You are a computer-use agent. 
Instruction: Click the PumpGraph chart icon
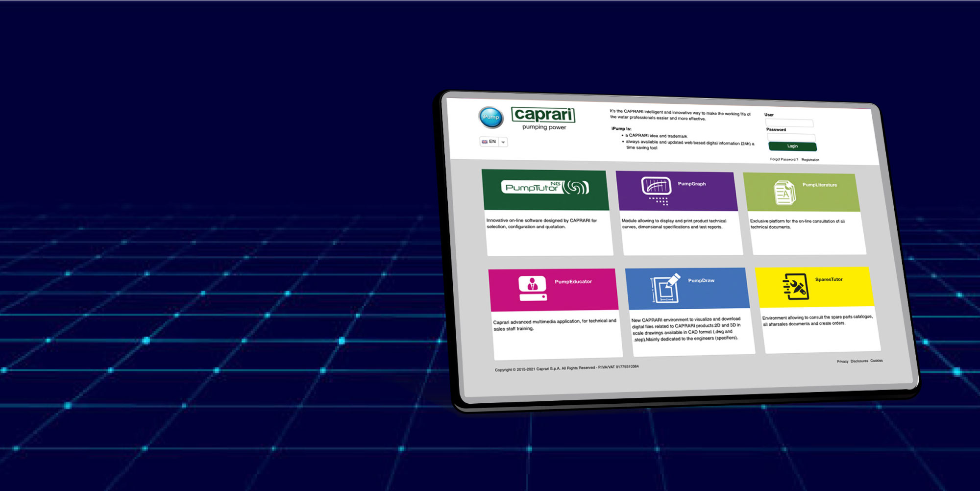click(657, 191)
